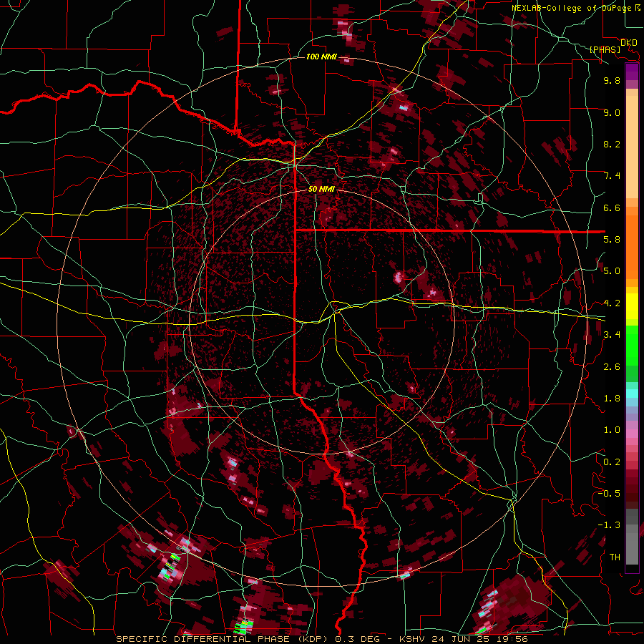Click the 9.8 scale value
This screenshot has width=644, height=644.
pos(612,80)
